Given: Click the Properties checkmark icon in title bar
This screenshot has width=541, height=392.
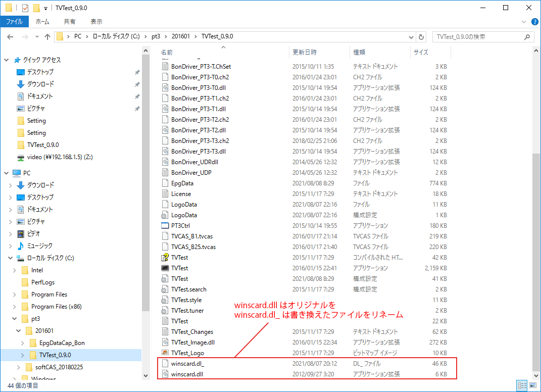Looking at the screenshot, I should [25, 8].
